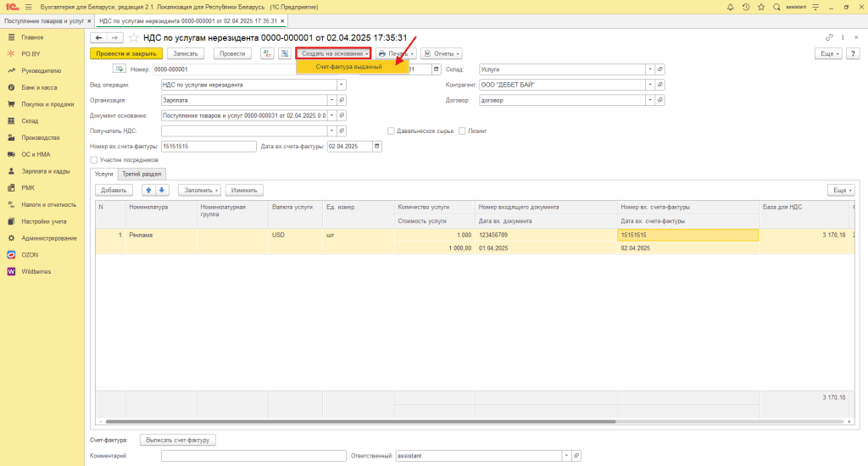The width and height of the screenshot is (868, 466).
Task: Switch to Услуги tab
Action: point(104,174)
